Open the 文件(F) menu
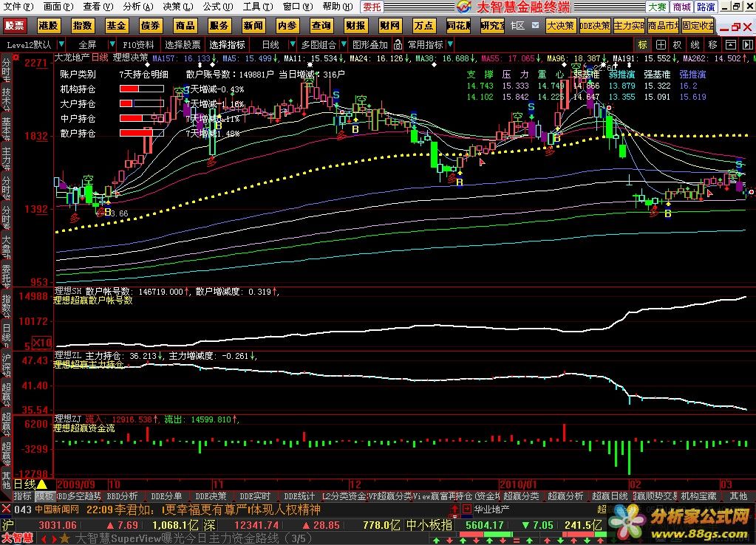This screenshot has height=545, width=756. pos(18,6)
